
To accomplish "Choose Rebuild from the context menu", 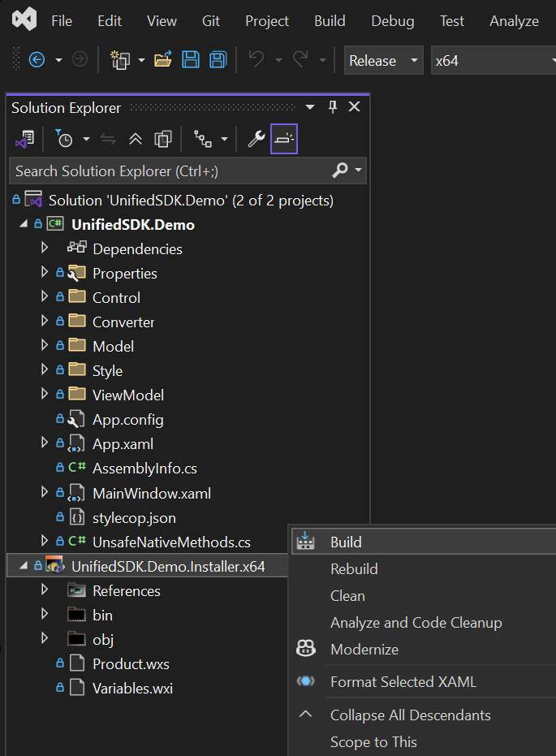I will 354,568.
